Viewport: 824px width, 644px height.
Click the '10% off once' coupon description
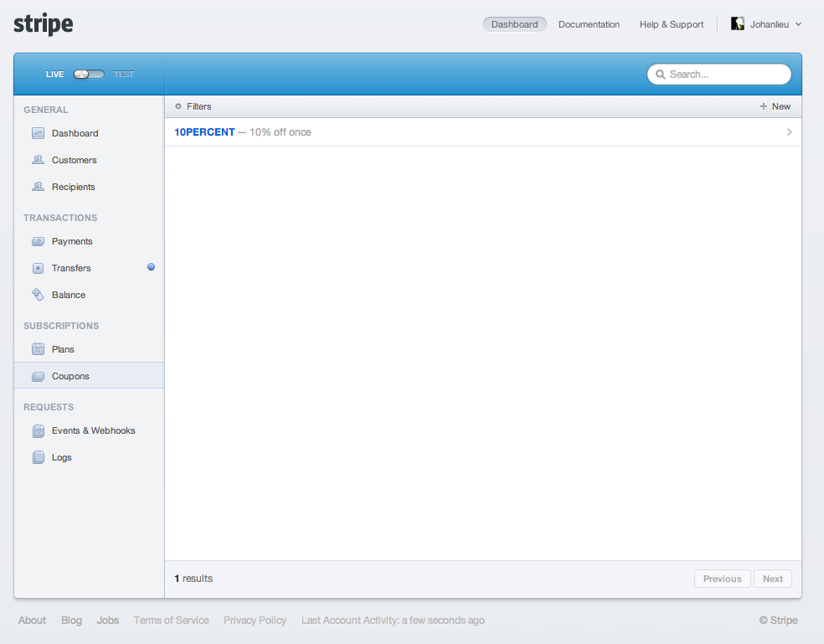[280, 132]
